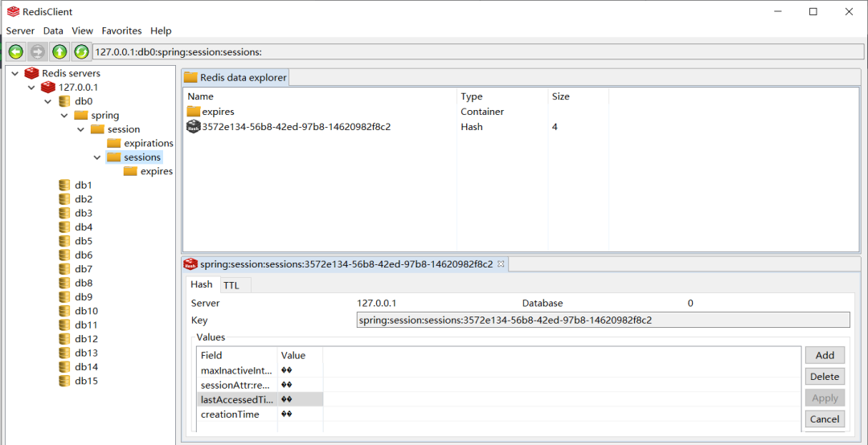Viewport: 868px width, 445px height.
Task: Select the Hash tab
Action: (202, 284)
